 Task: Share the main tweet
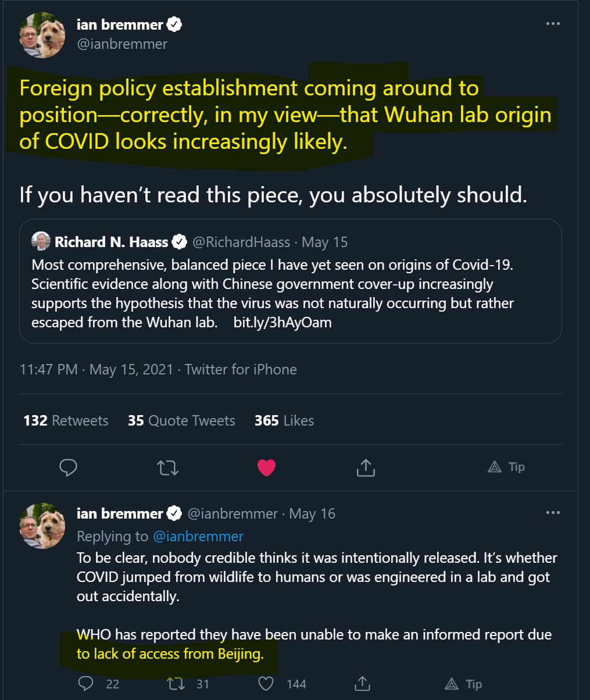365,467
